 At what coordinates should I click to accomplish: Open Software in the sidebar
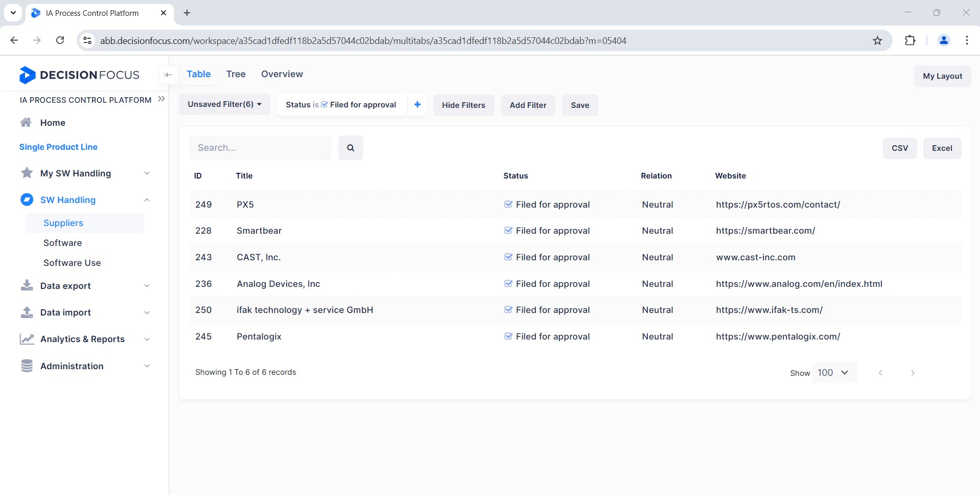(x=62, y=243)
